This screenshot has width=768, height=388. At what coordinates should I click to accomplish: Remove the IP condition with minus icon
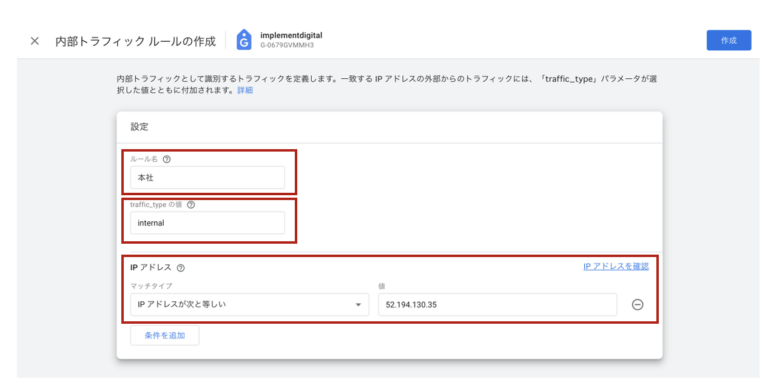point(637,305)
